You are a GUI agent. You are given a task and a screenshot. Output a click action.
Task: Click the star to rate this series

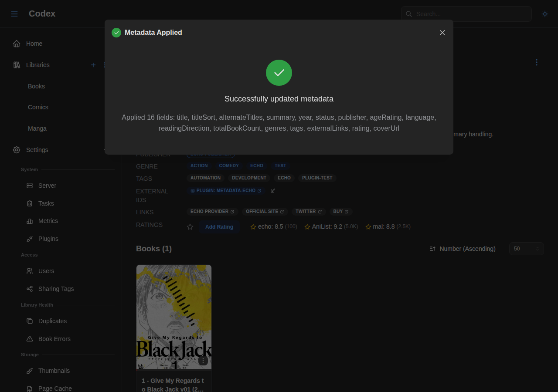(189, 226)
